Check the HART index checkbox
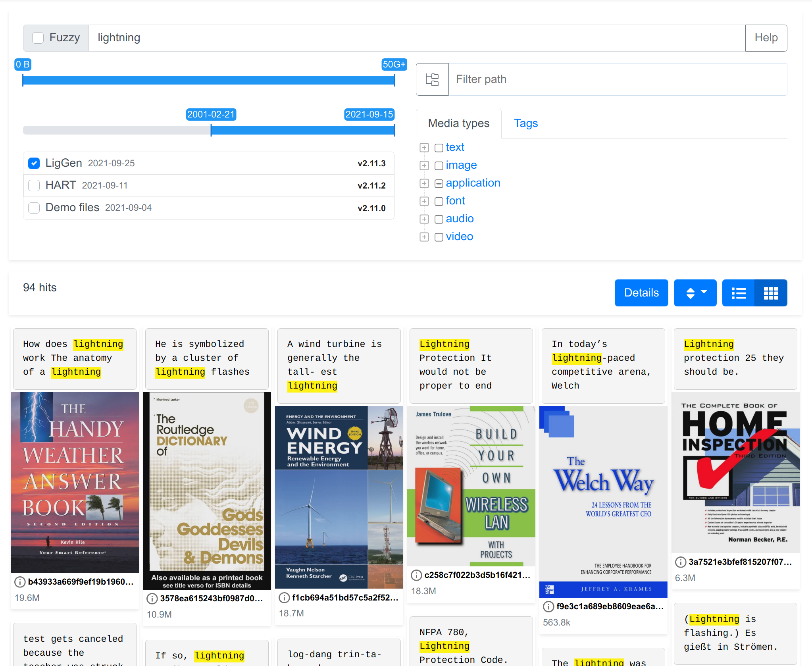 (34, 185)
